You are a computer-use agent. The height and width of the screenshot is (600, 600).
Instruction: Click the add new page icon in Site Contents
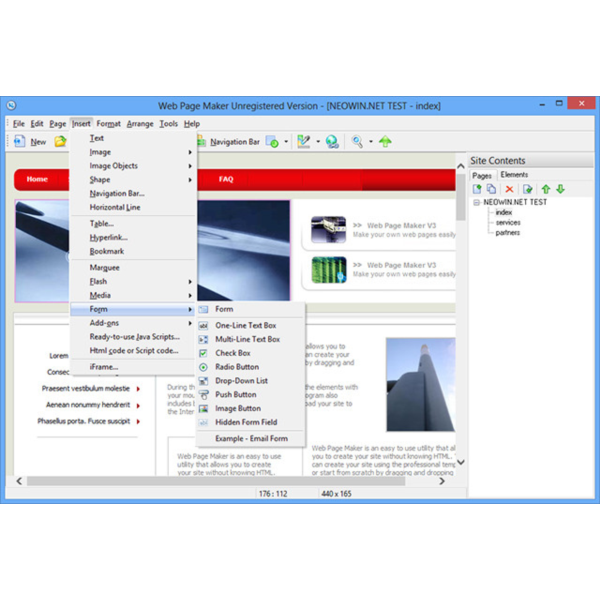tap(477, 189)
